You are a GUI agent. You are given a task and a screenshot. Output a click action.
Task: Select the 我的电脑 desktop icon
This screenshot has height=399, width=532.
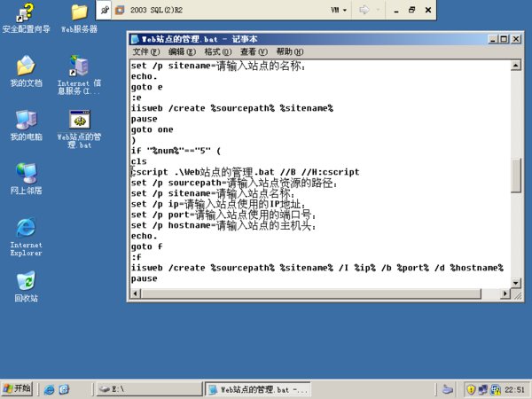point(26,120)
